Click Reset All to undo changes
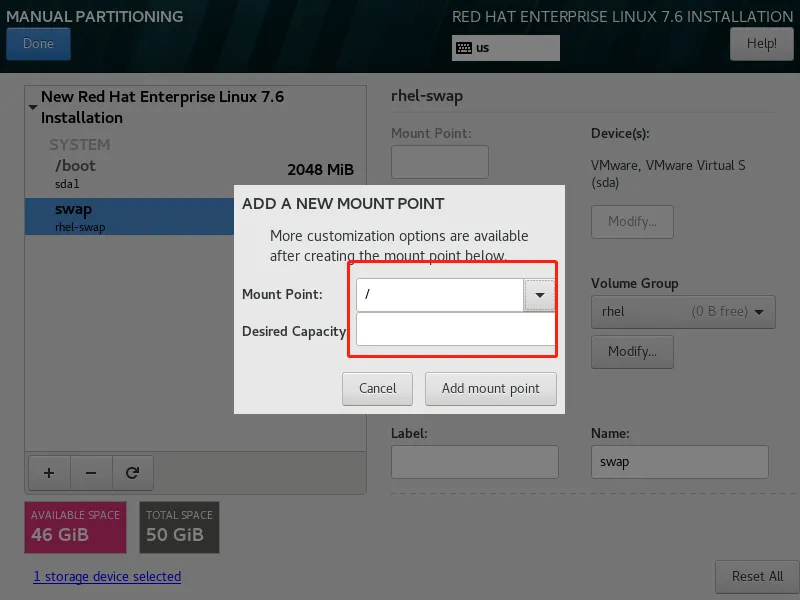This screenshot has height=600, width=800. click(x=757, y=577)
